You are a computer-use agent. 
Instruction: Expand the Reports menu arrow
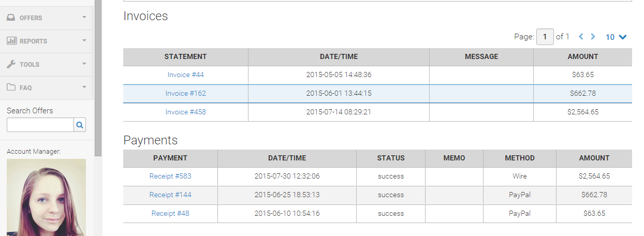(x=84, y=41)
